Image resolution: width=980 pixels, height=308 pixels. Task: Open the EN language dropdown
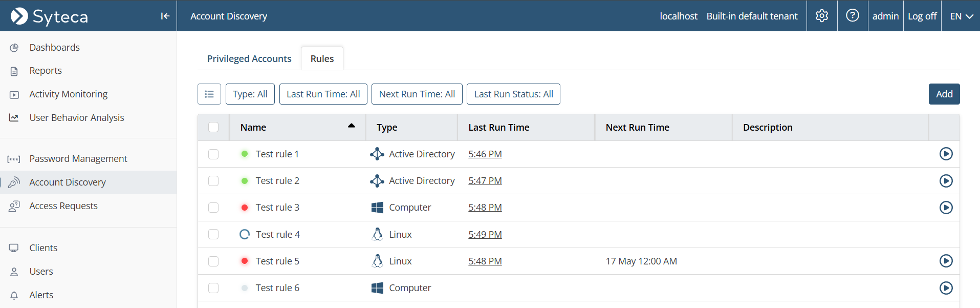pos(961,16)
